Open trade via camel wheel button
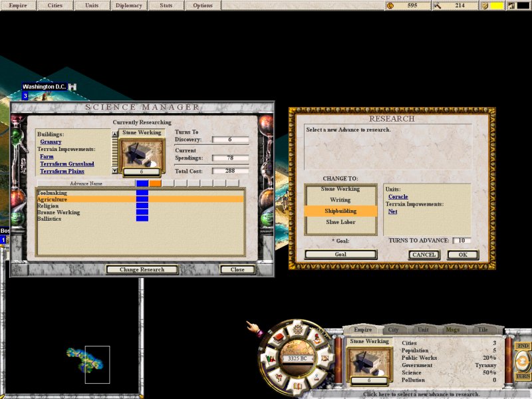This screenshot has height=399, width=532. tap(278, 376)
